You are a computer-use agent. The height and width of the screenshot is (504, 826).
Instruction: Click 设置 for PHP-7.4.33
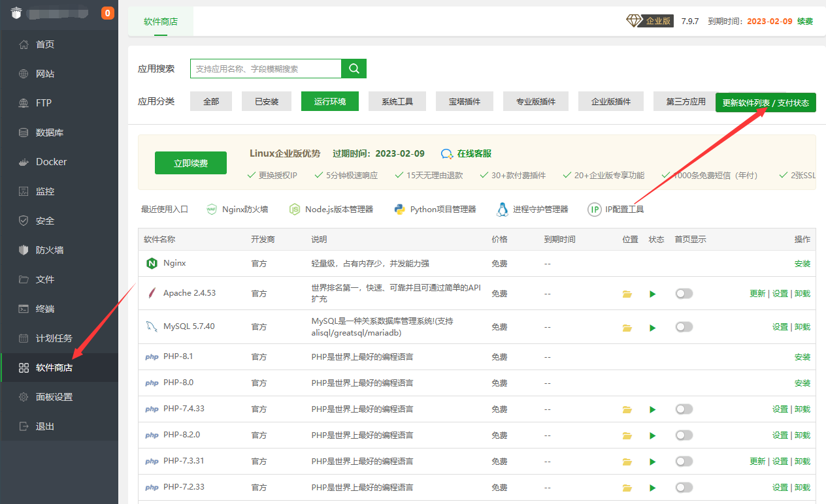point(780,409)
